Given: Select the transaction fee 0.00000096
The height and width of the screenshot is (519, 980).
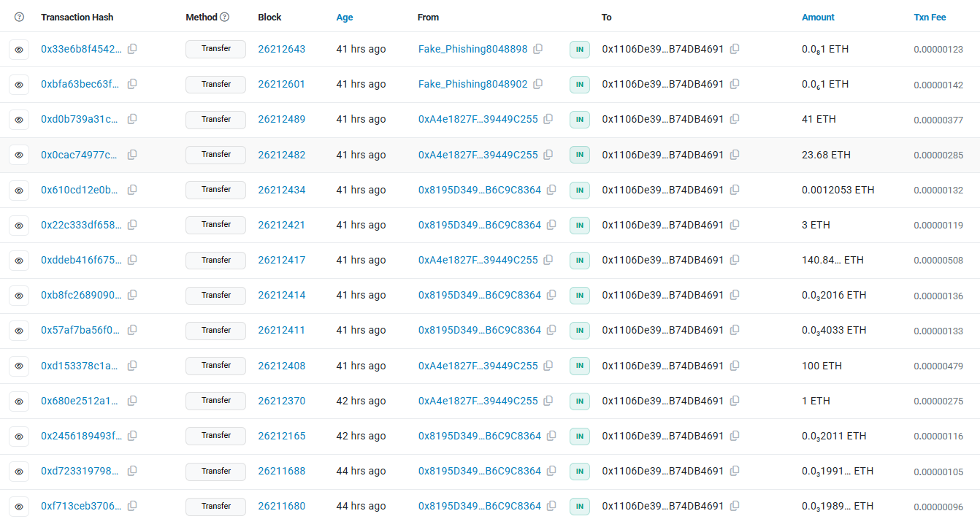Looking at the screenshot, I should tap(938, 507).
